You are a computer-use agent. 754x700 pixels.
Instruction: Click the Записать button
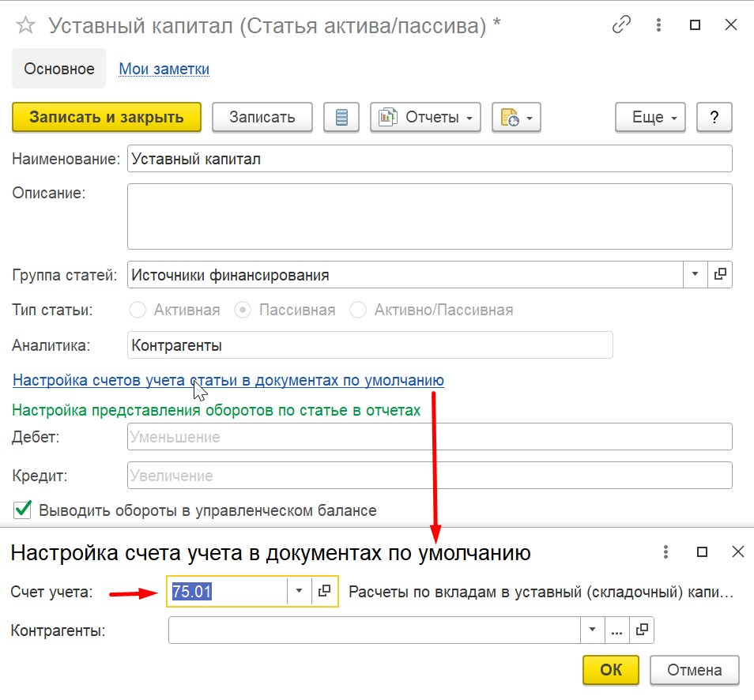[x=262, y=117]
